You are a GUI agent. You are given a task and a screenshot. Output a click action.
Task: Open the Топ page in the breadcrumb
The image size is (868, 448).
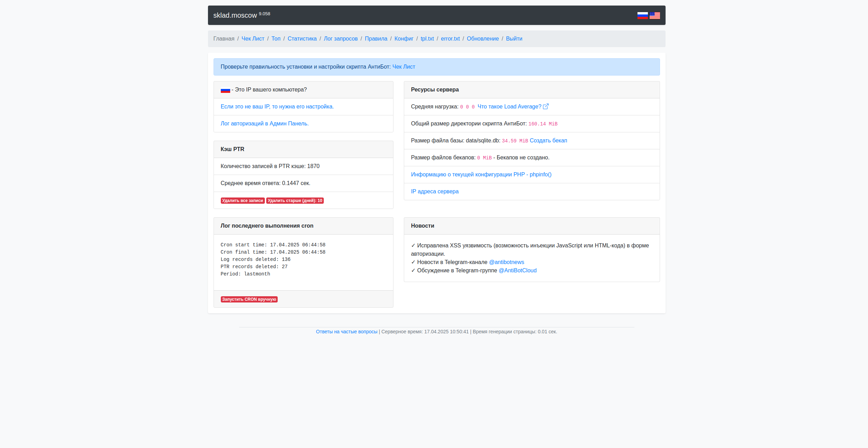(x=276, y=39)
